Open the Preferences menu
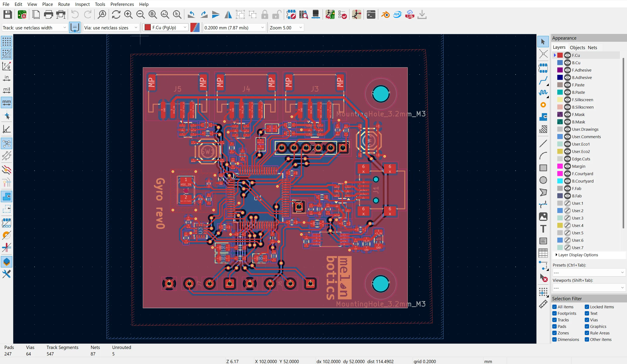Screen dimensions: 627x364 (x=122, y=4)
